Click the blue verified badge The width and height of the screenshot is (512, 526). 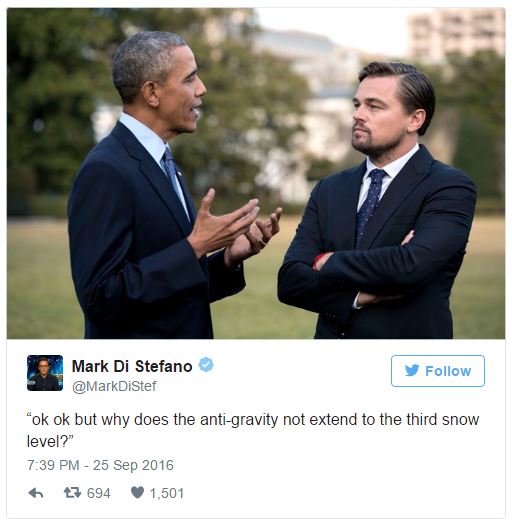(206, 365)
